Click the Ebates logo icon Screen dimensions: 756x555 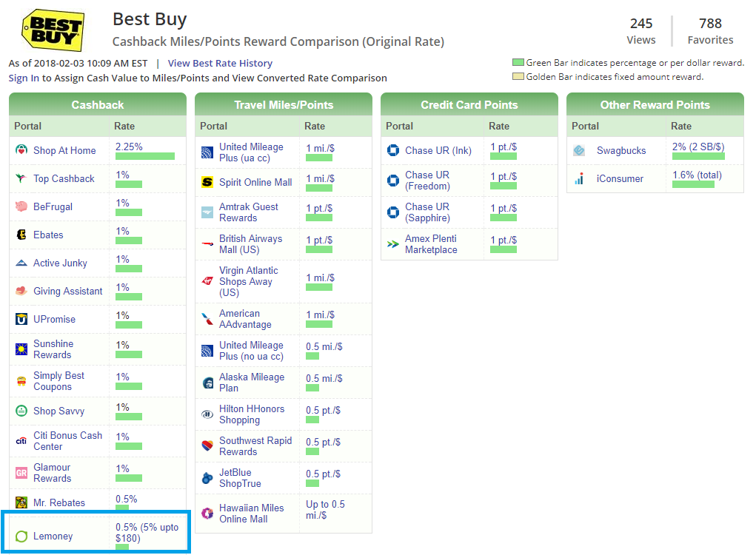pyautogui.click(x=21, y=235)
